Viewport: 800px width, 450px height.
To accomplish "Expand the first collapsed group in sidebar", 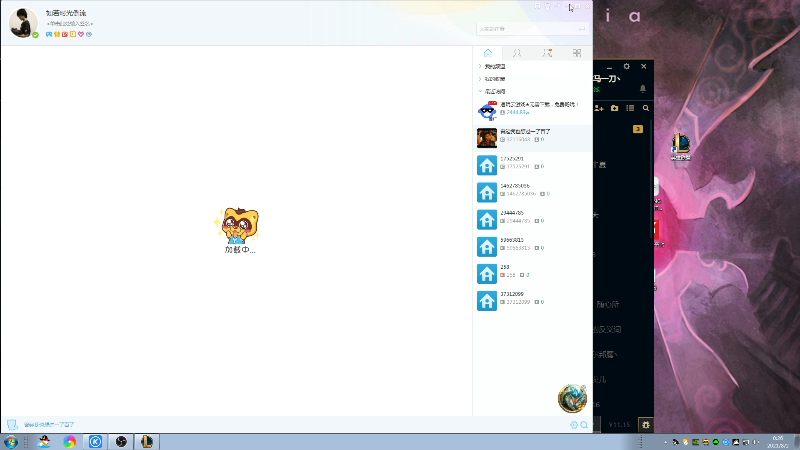I will click(x=480, y=66).
